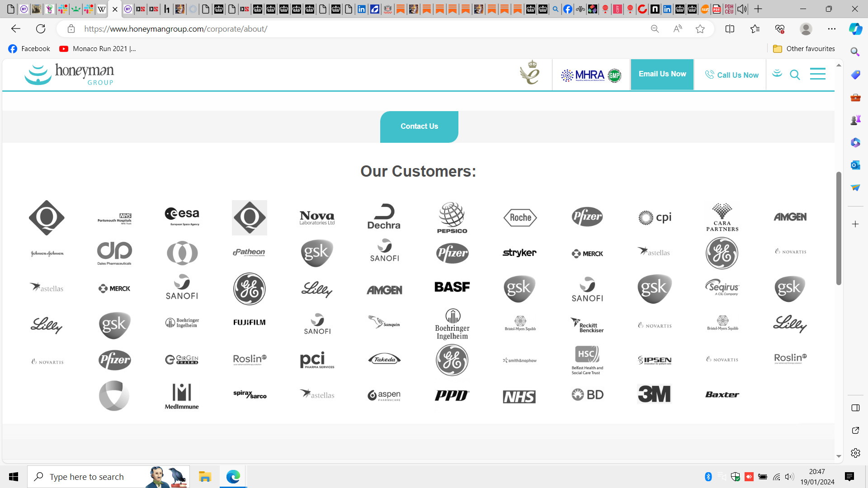Image resolution: width=868 pixels, height=488 pixels.
Task: Open File Explorer from taskbar
Action: click(205, 477)
